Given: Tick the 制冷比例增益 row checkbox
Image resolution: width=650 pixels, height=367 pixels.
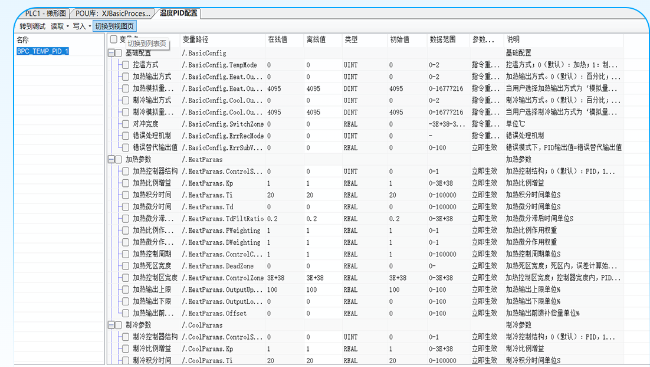Looking at the screenshot, I should pyautogui.click(x=126, y=349).
